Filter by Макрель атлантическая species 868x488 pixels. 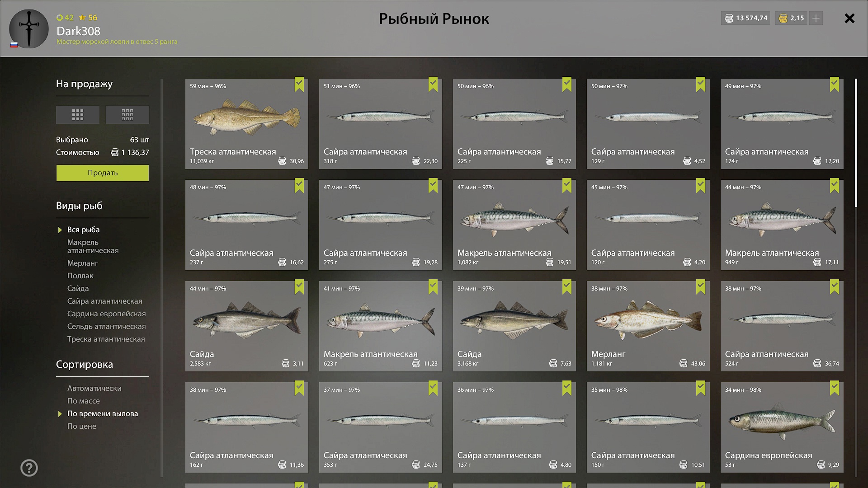click(93, 246)
